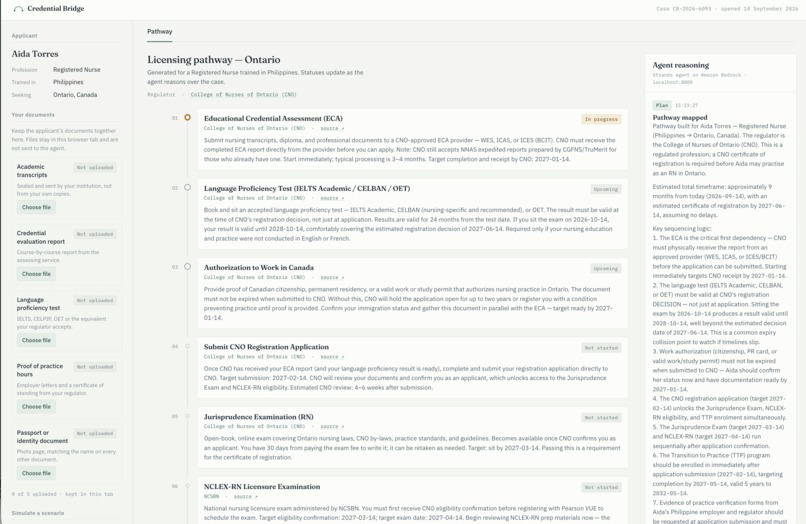
Task: Click step 03 timeline marker for Authorization to Work
Action: pyautogui.click(x=188, y=267)
